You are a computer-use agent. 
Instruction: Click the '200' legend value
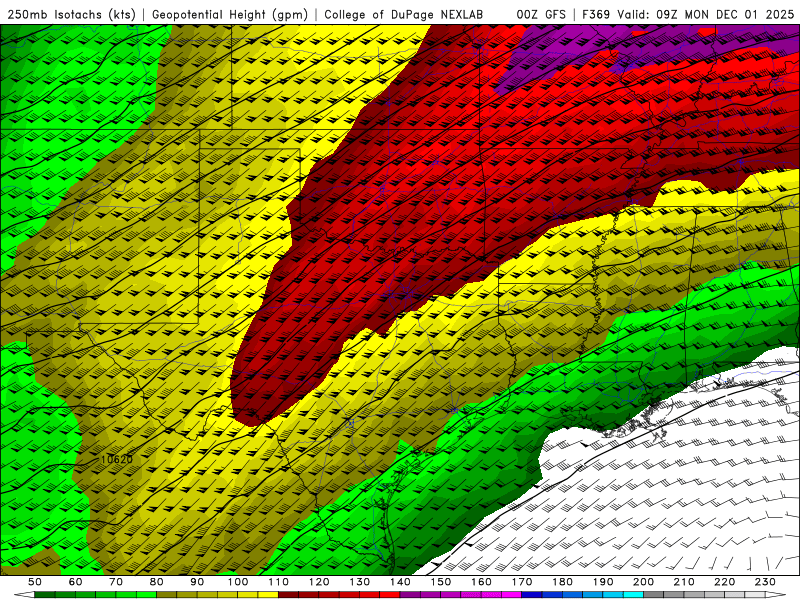[x=644, y=582]
